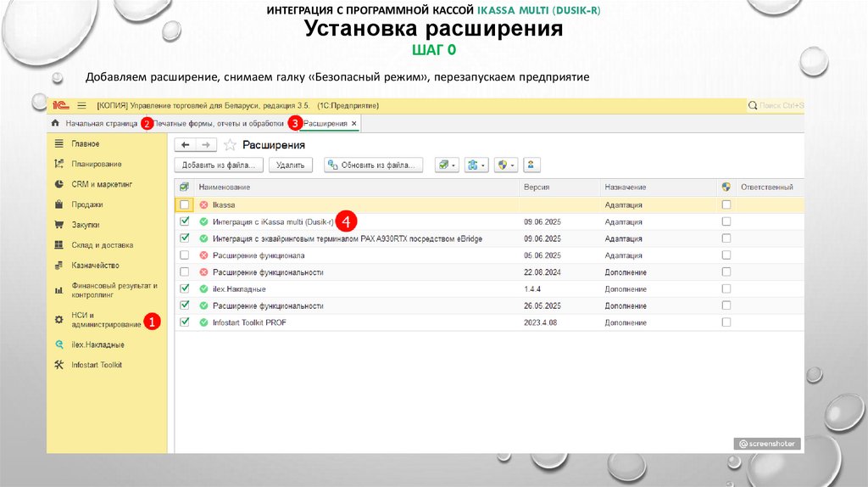Switch to Начальная страница tab
This screenshot has width=868, height=487.
(x=102, y=124)
